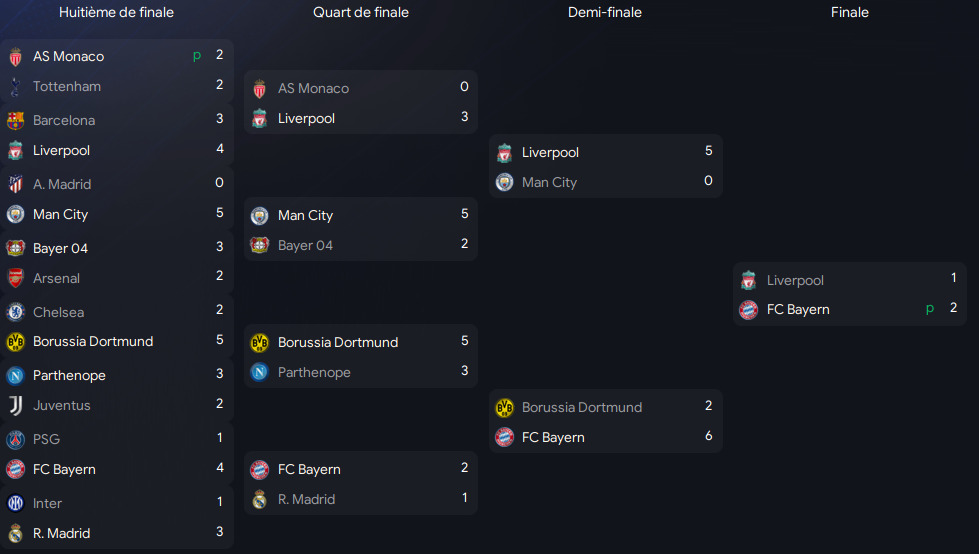Click the R. Madrid crest in Quart de finale
The width and height of the screenshot is (979, 554).
259,500
